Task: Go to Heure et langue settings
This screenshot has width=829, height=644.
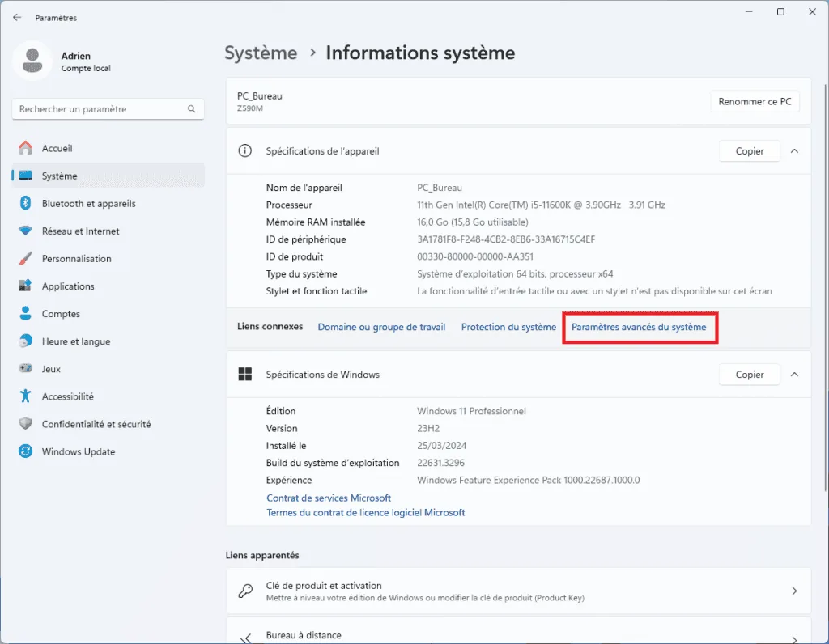Action: [108, 341]
